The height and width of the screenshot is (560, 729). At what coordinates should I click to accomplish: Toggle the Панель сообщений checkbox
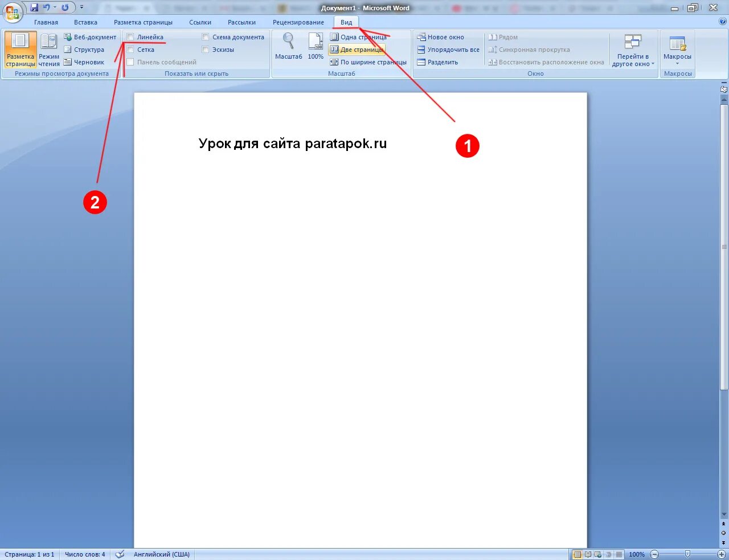(x=130, y=62)
